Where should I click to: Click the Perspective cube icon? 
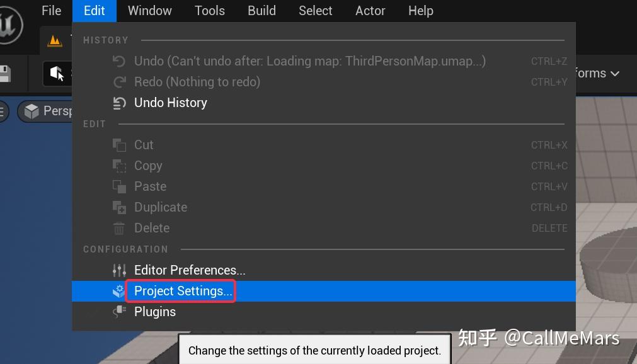tap(32, 111)
